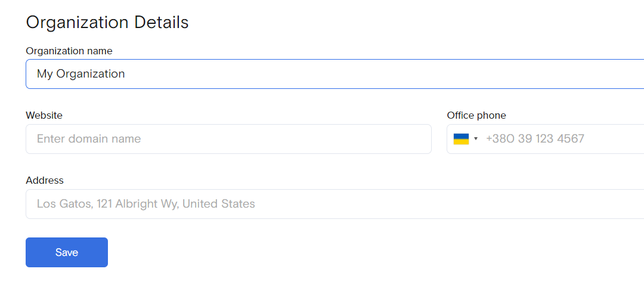Place cursor in "My Organization" text
Screen dimensions: 644x281
(x=81, y=74)
